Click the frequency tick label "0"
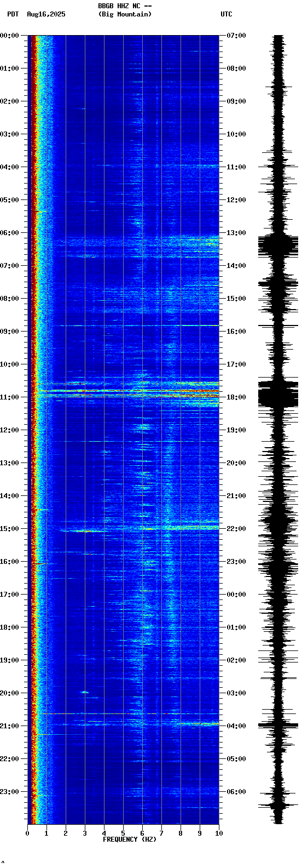The height and width of the screenshot is (868, 302). click(x=27, y=833)
